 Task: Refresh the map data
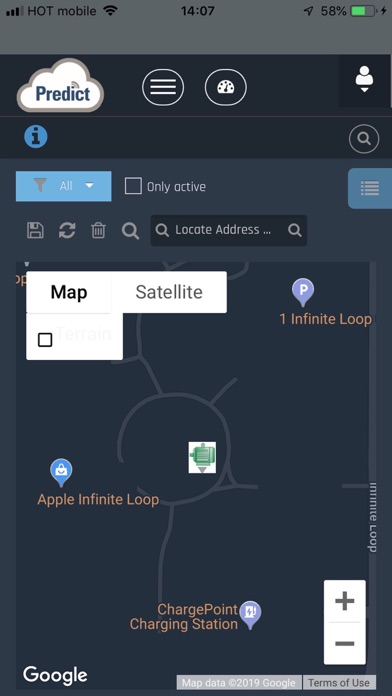67,230
